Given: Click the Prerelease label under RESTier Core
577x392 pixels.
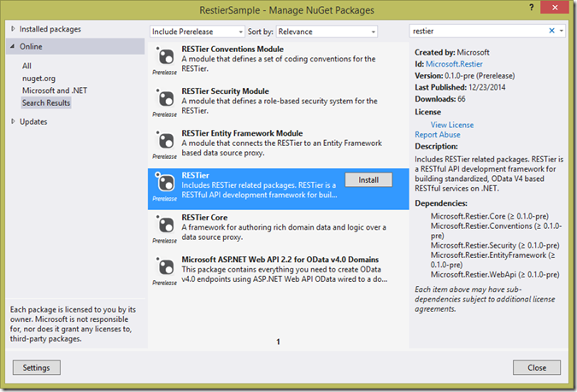Looking at the screenshot, I should pyautogui.click(x=165, y=241).
